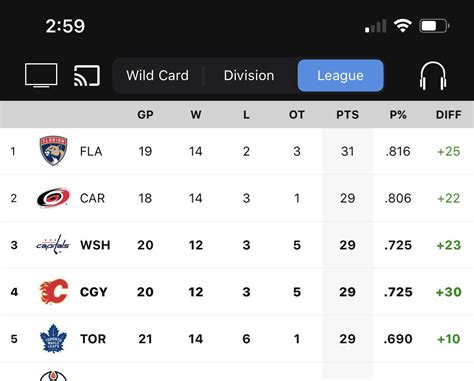
Task: Sort by OT column header
Action: [x=297, y=115]
